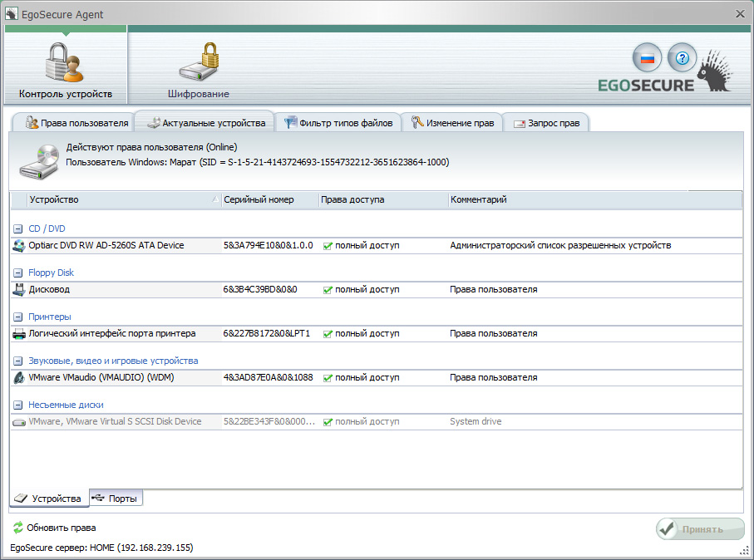Collapse the CD / DVD group
Image resolution: width=754 pixels, height=560 pixels.
pyautogui.click(x=17, y=228)
